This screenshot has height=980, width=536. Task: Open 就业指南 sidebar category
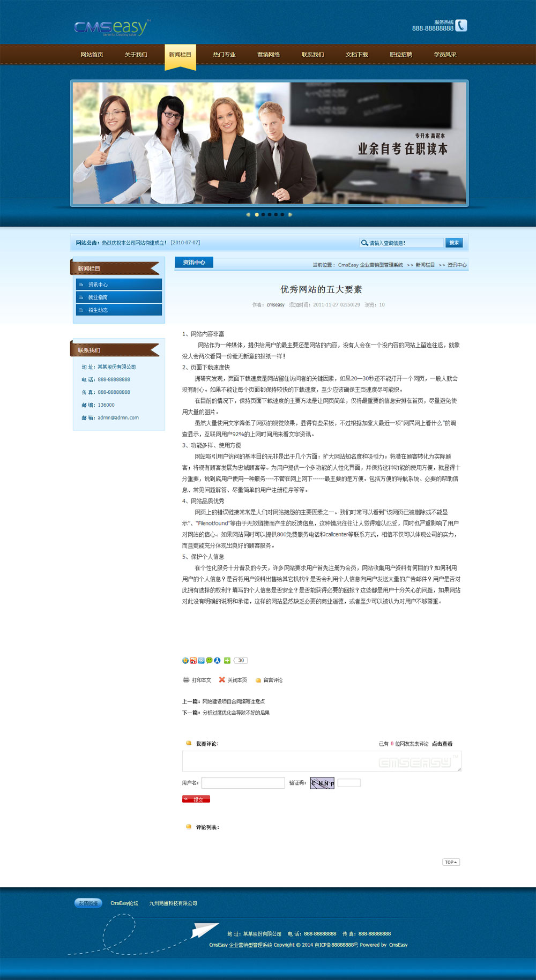click(119, 297)
